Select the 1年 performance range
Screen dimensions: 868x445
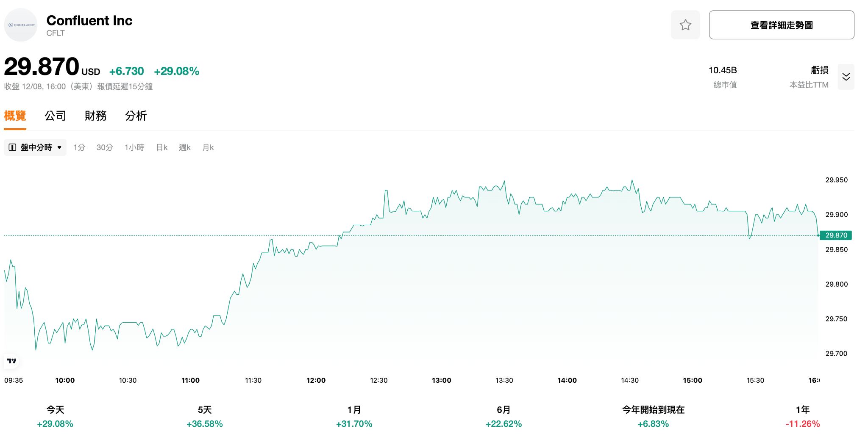click(x=803, y=417)
